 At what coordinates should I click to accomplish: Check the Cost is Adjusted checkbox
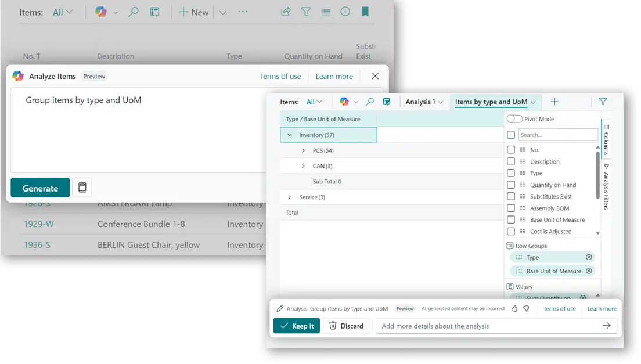[x=511, y=231]
